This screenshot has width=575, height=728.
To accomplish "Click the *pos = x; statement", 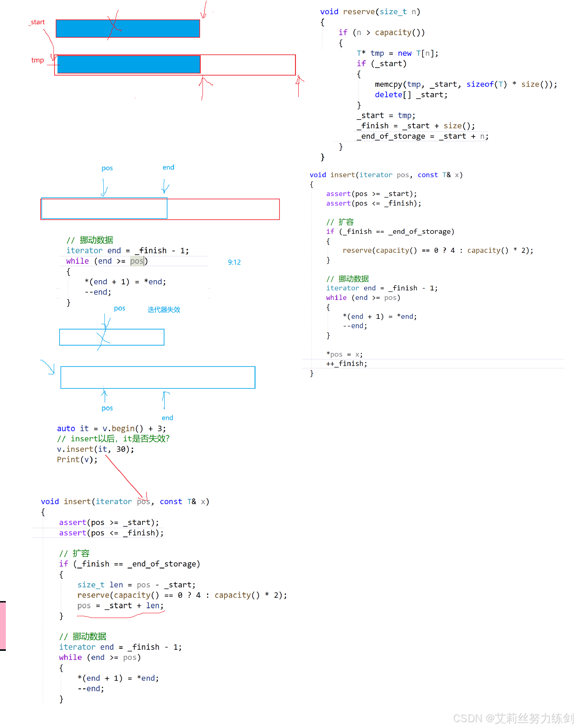I will (344, 354).
